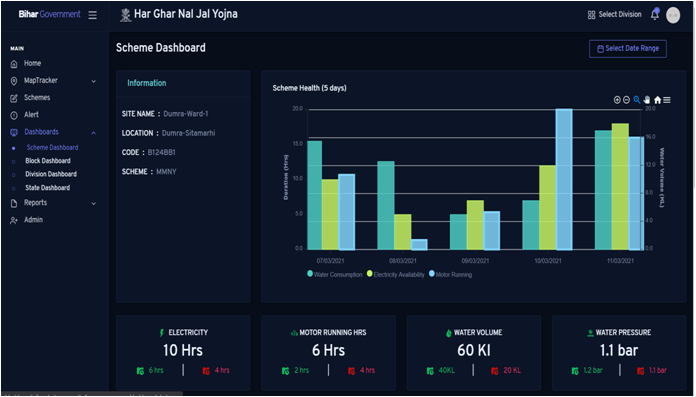Open Scheme Dashboard submenu item
The height and width of the screenshot is (397, 696).
coord(52,147)
